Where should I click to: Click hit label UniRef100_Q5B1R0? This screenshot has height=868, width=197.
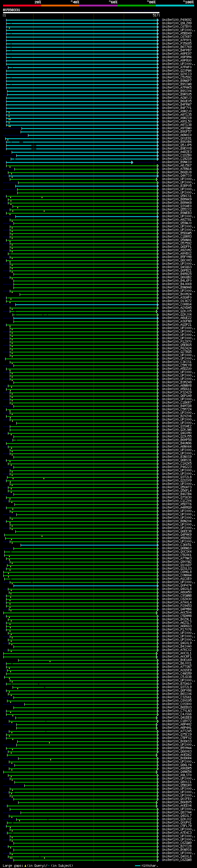coord(177,785)
